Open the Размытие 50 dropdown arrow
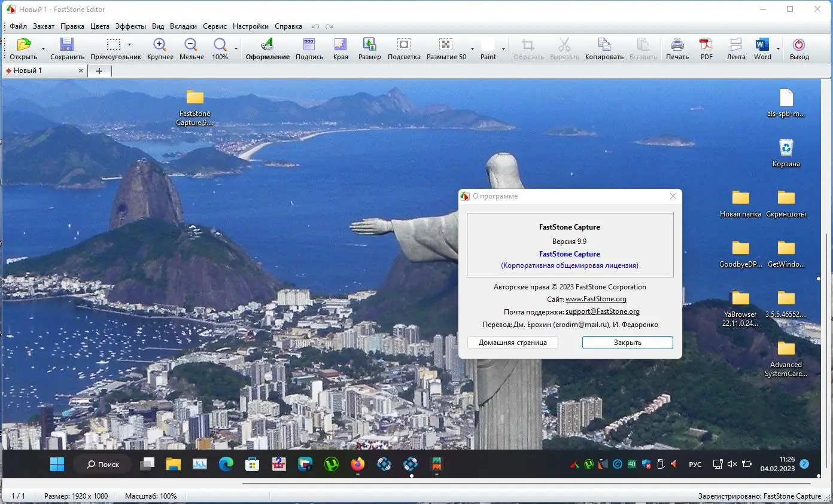This screenshot has height=504, width=833. (x=472, y=48)
